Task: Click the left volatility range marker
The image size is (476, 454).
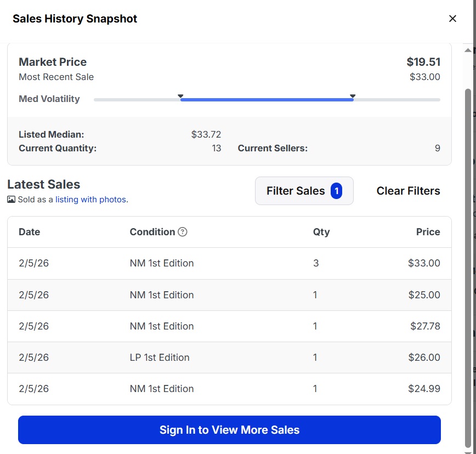Action: coord(180,97)
